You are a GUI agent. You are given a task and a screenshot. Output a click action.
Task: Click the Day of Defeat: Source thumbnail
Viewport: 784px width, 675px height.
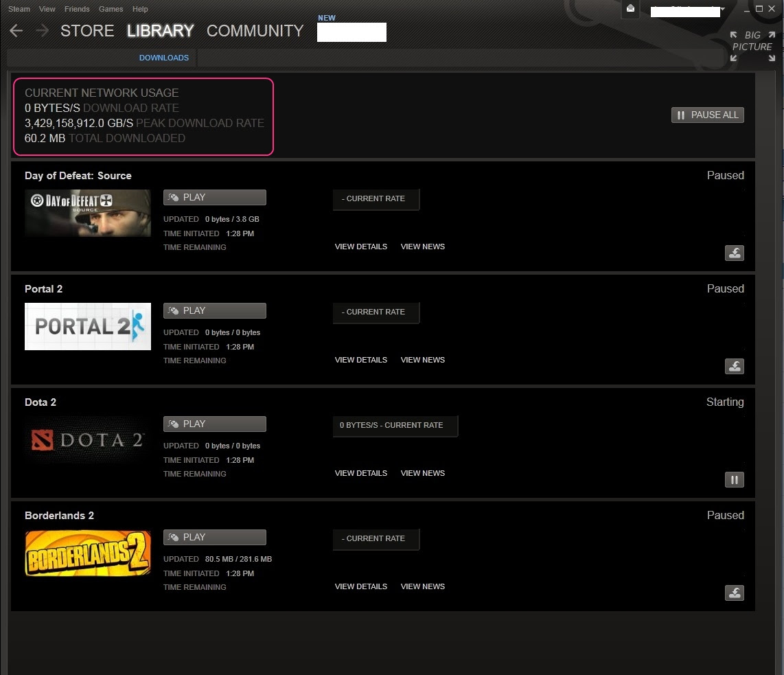(x=87, y=213)
